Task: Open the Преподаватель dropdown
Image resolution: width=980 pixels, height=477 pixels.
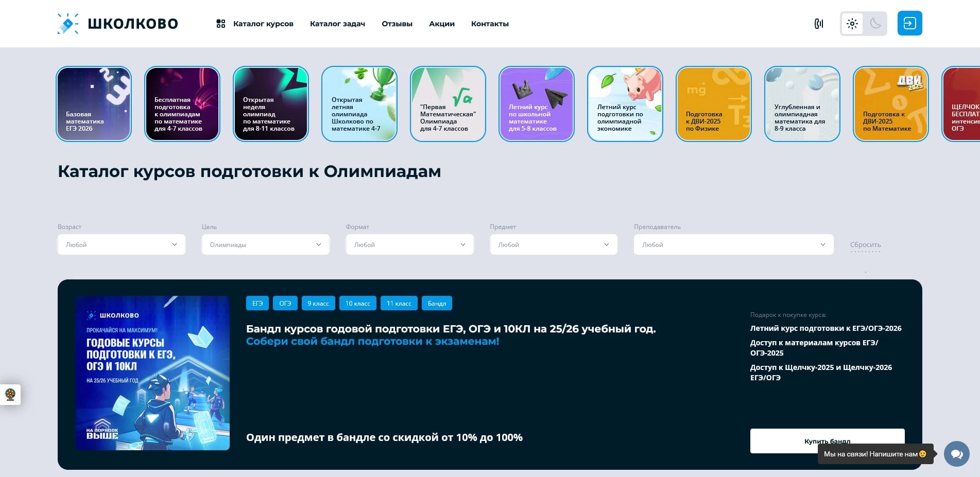Action: pos(733,244)
